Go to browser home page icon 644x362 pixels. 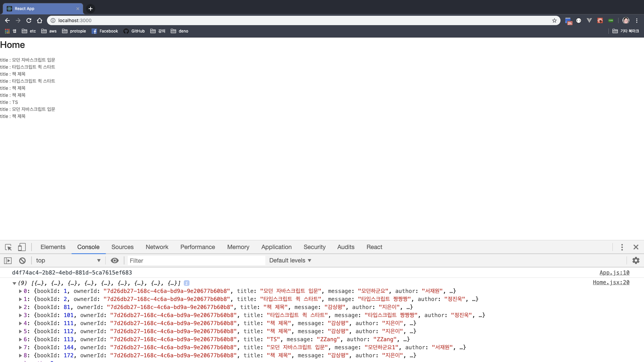point(40,20)
